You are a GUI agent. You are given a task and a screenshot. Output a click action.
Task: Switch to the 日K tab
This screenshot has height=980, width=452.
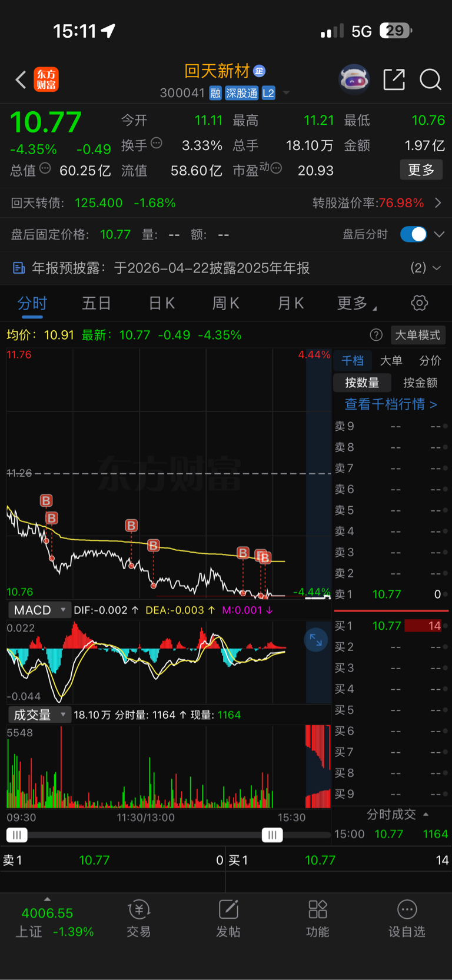click(x=161, y=303)
